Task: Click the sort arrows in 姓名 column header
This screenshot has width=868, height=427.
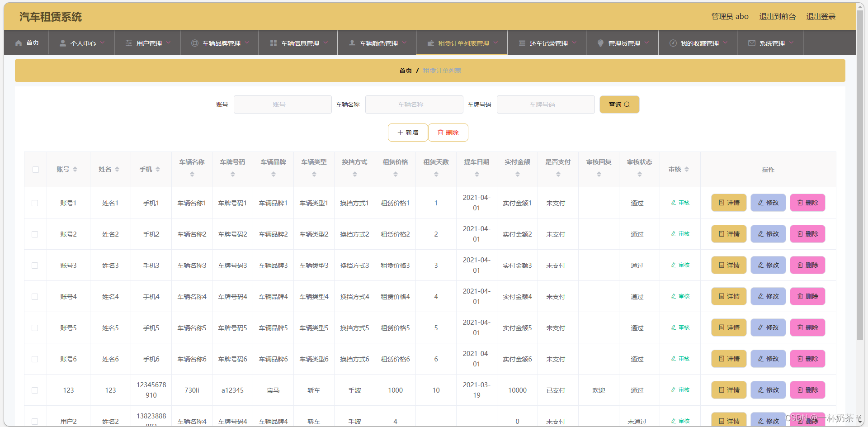Action: 117,169
